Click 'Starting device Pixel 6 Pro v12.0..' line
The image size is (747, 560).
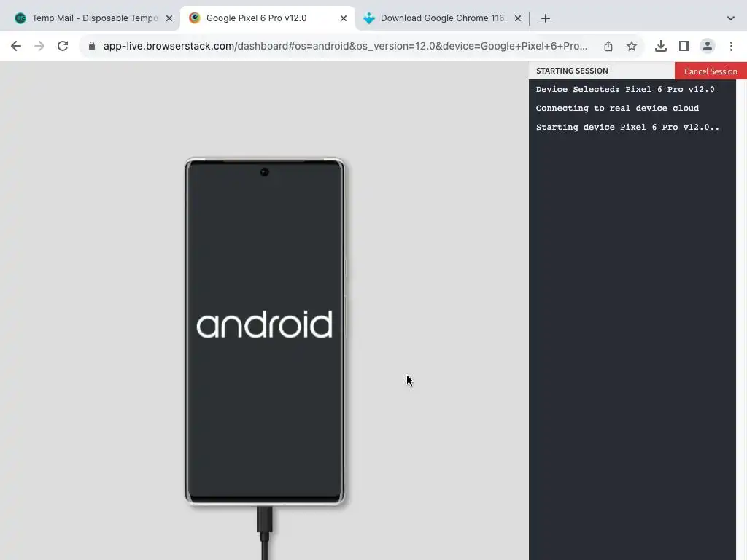click(x=627, y=127)
